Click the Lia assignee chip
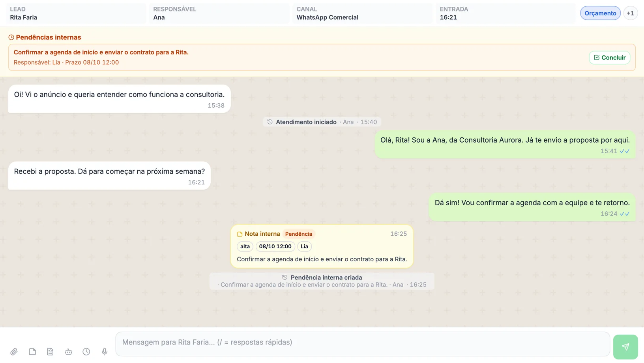The height and width of the screenshot is (363, 644). coord(304,246)
